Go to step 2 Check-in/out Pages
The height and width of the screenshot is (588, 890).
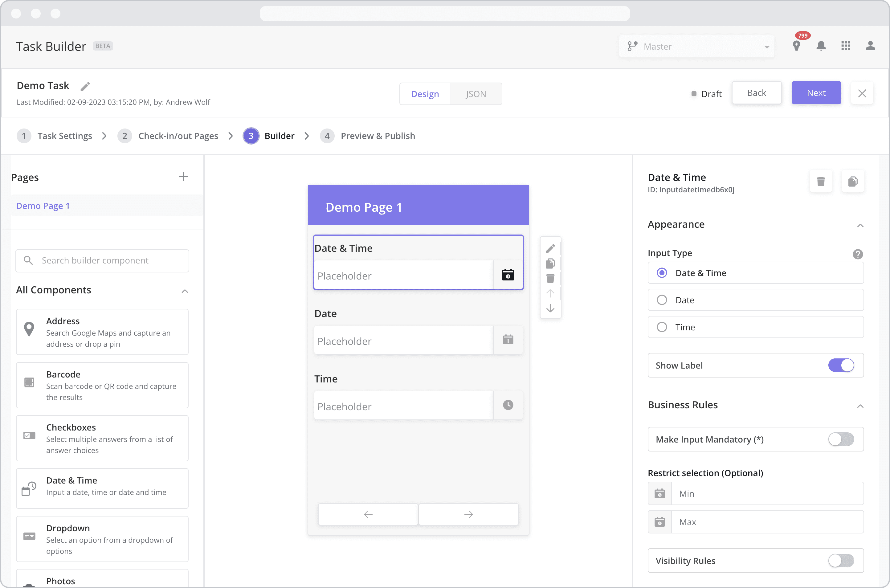[x=168, y=136]
